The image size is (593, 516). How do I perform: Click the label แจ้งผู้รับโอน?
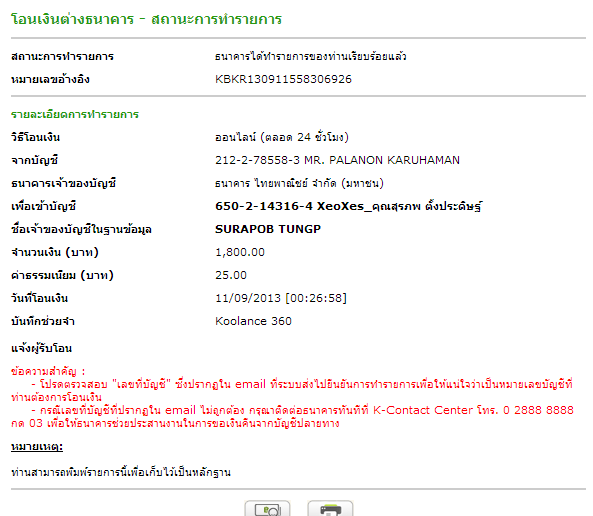click(41, 348)
